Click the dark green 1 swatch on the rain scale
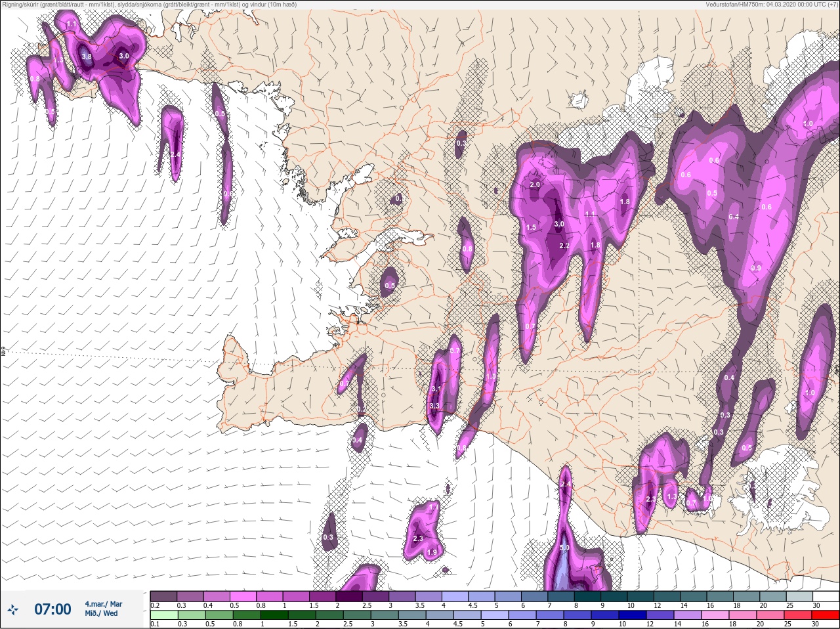 point(275,615)
